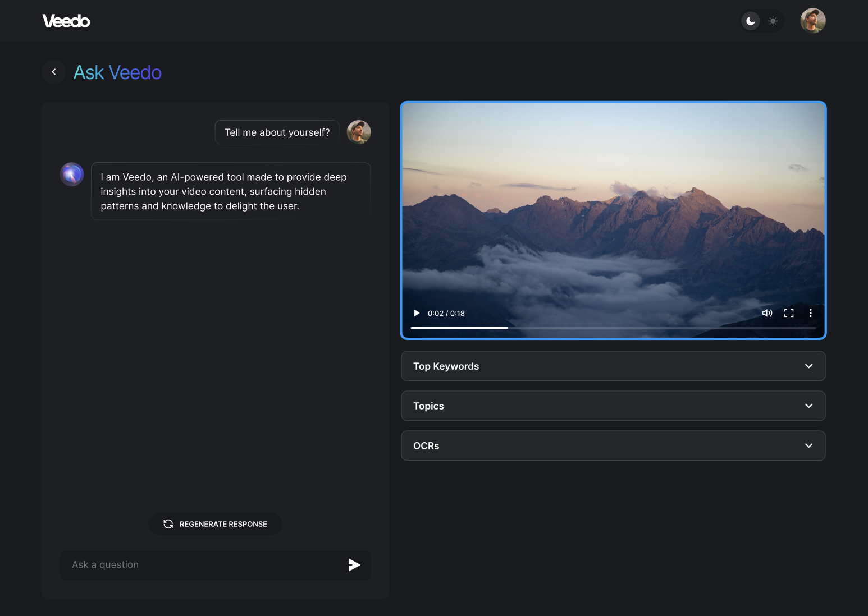Switch to light mode sun icon
This screenshot has width=868, height=616.
click(x=773, y=21)
